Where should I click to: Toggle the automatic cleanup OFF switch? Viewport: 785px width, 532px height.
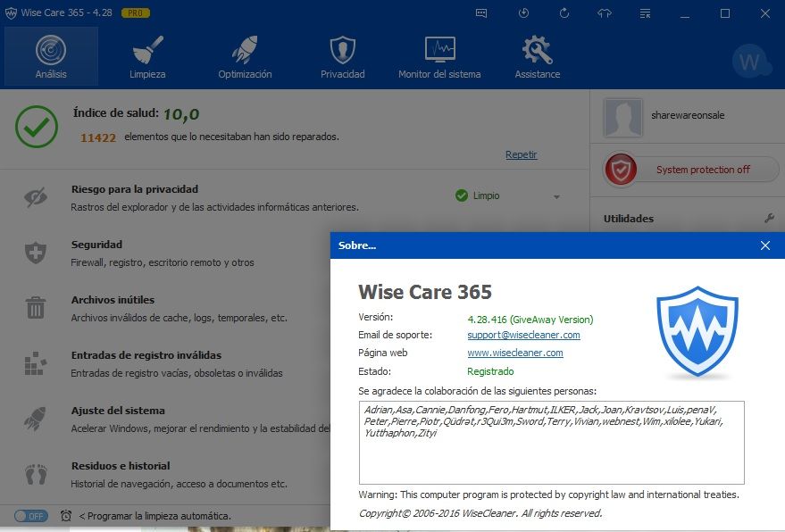[31, 516]
